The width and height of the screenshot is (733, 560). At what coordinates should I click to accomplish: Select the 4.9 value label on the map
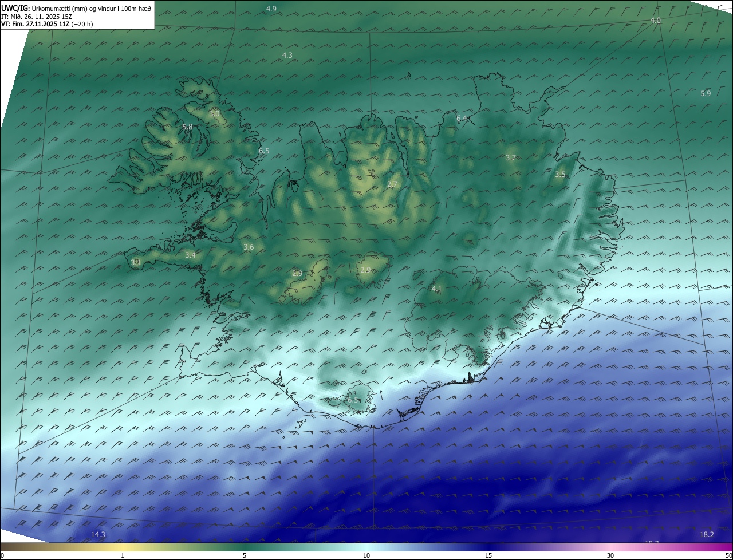point(271,9)
